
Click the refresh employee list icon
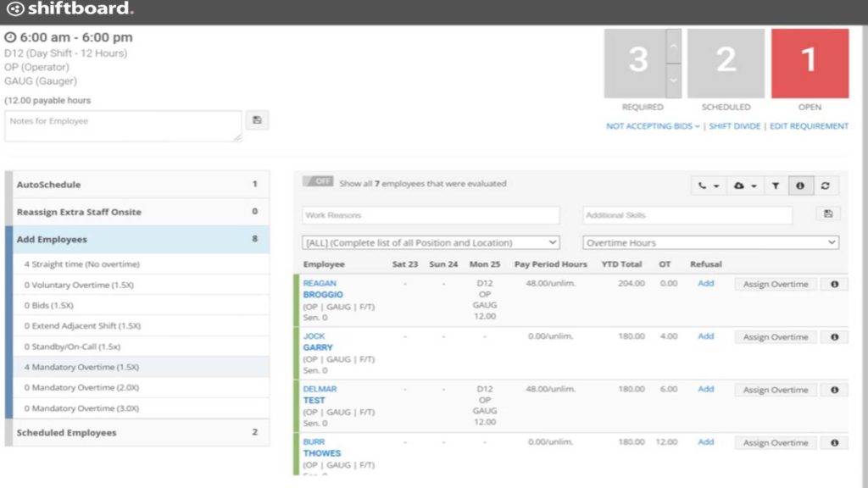(x=825, y=186)
